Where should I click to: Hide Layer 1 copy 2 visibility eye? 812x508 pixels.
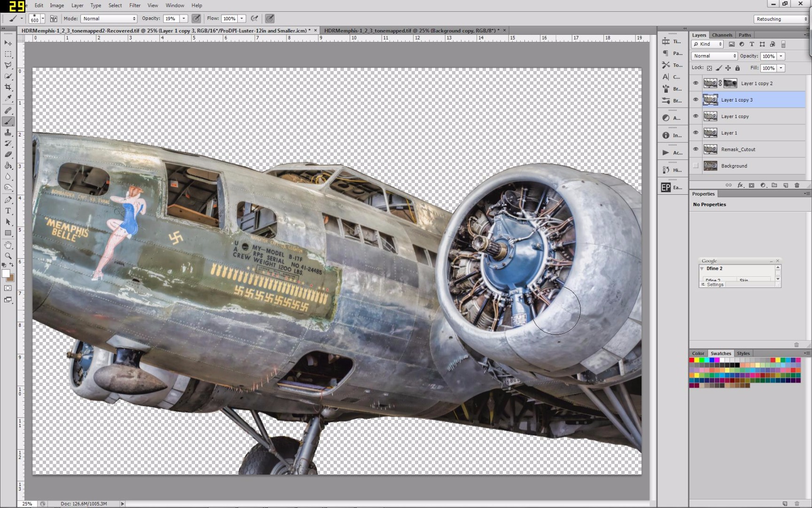(x=696, y=83)
